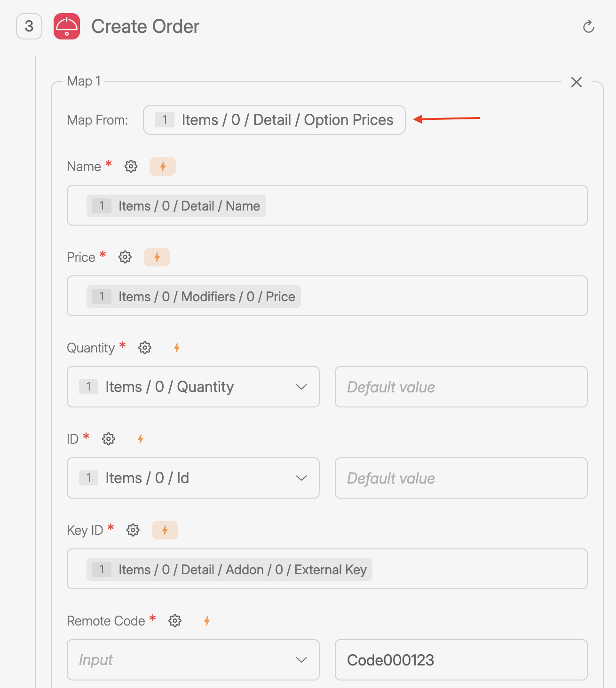Open settings gear for ID field

[109, 439]
